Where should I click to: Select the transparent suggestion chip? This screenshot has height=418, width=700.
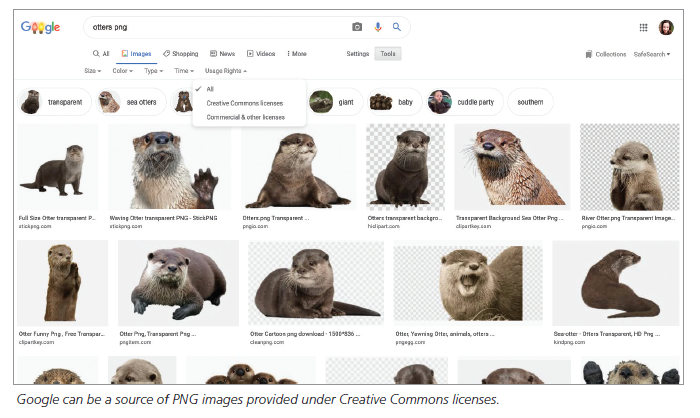click(55, 101)
